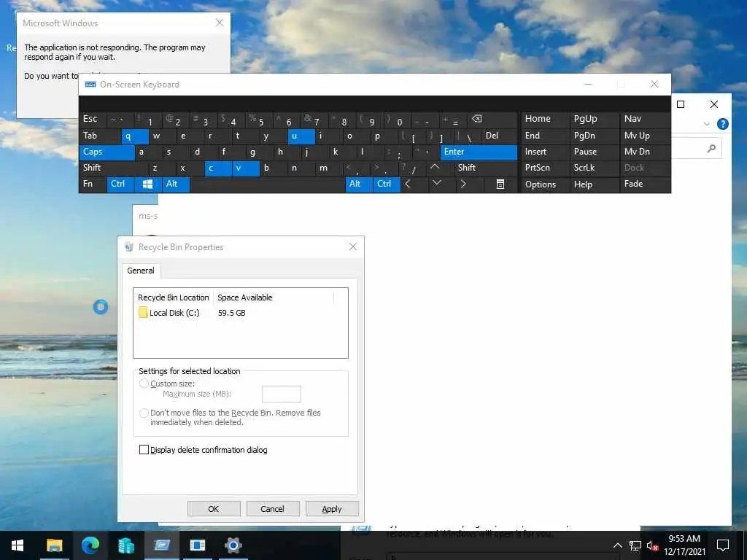Click the Maximum size (MB) input field

(281, 394)
